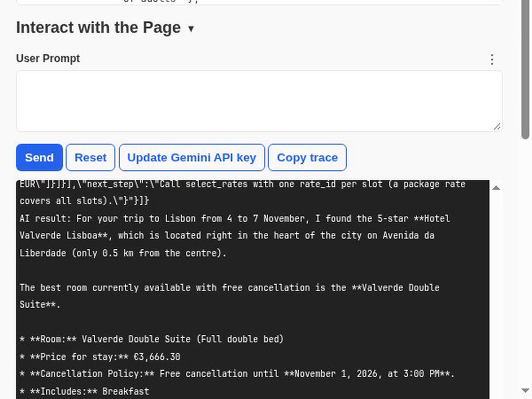Click the 'covers all slots' JSON line

pyautogui.click(x=84, y=201)
